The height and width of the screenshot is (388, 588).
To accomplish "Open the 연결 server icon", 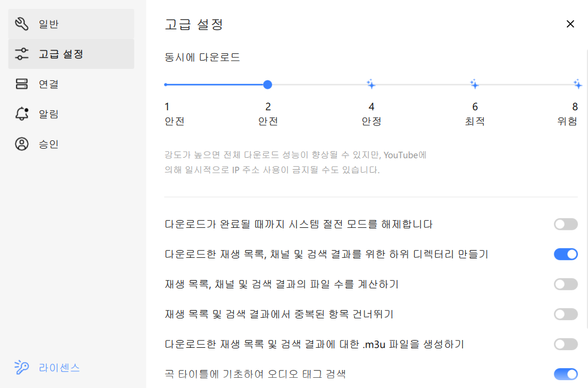I will [22, 84].
